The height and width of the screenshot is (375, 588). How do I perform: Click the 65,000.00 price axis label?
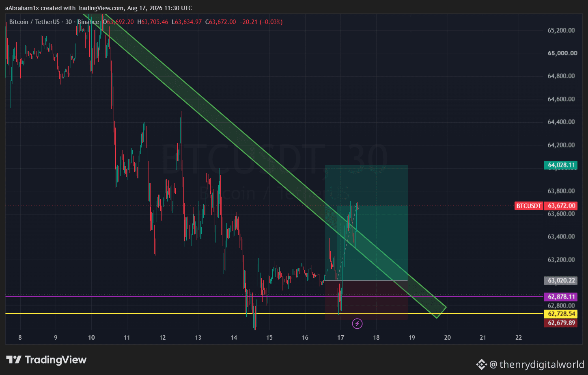click(562, 53)
